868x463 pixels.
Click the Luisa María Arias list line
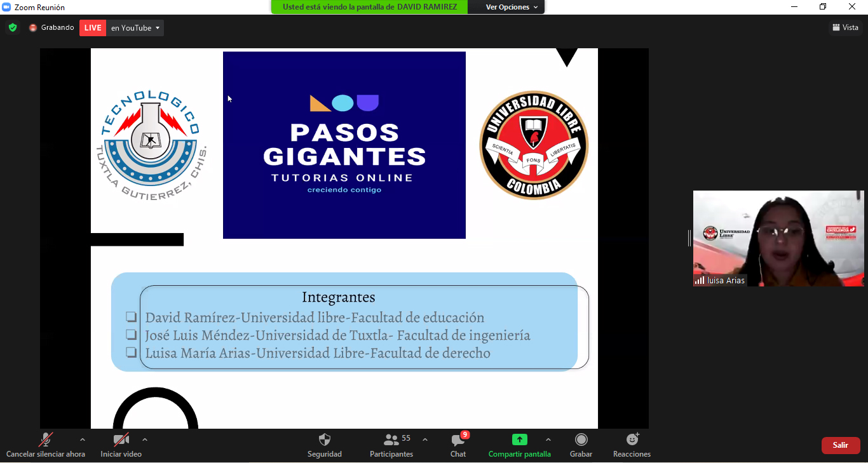(318, 353)
